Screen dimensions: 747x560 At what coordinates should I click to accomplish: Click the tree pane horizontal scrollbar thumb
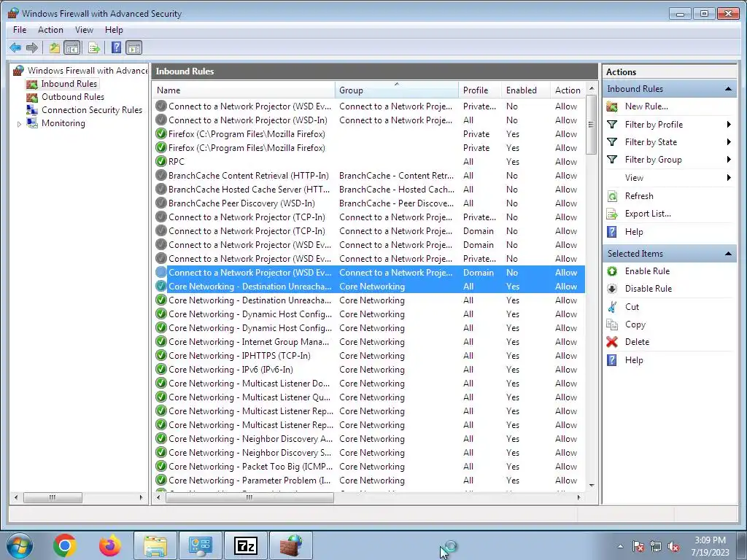(x=53, y=497)
